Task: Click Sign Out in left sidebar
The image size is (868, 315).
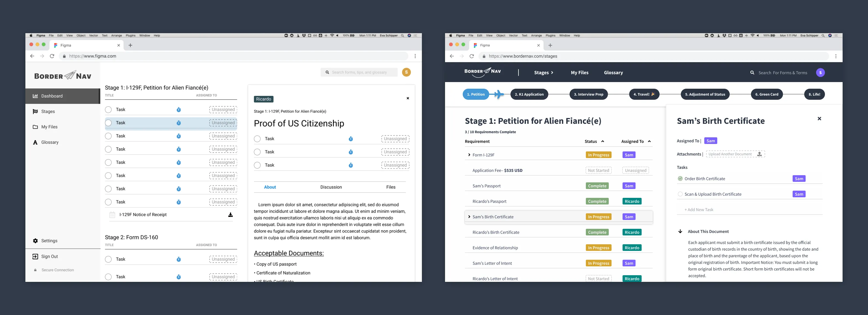Action: click(x=45, y=257)
